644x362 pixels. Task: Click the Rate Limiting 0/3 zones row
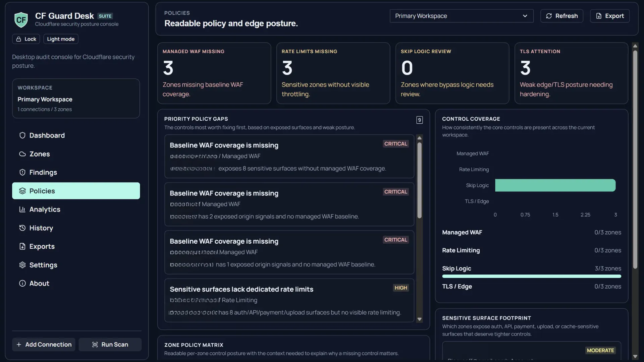pos(532,250)
